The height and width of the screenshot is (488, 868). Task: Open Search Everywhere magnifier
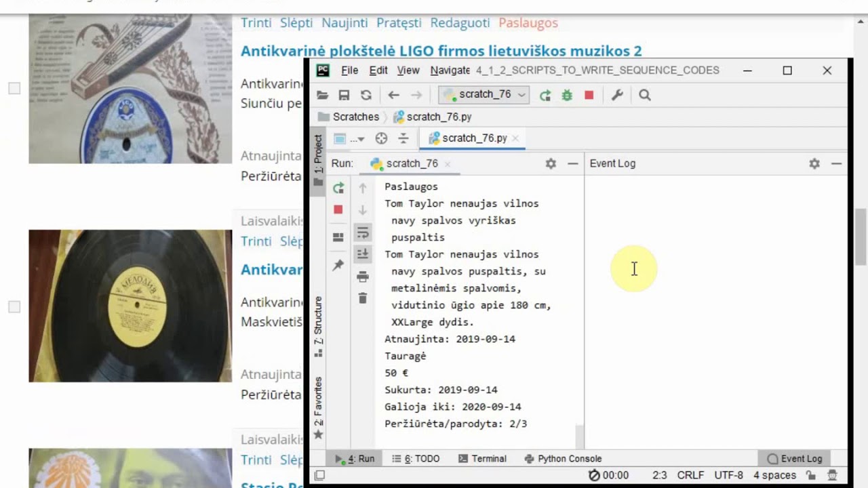coord(645,96)
